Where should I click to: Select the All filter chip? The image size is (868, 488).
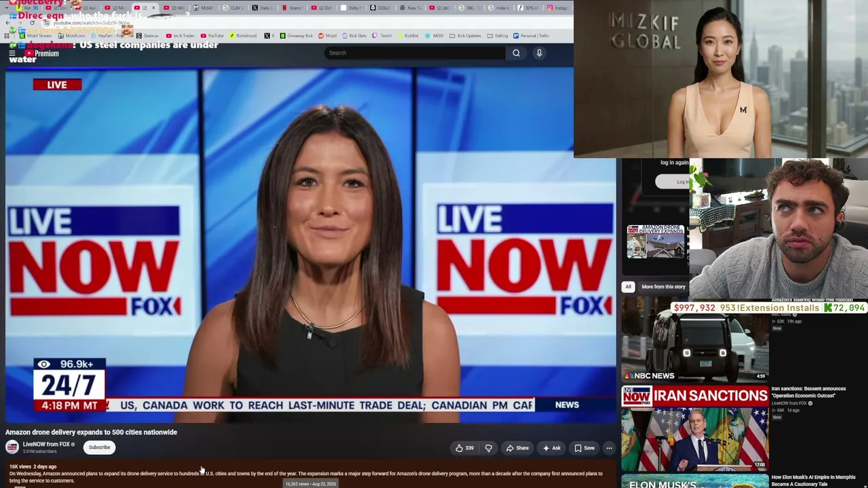coord(628,287)
